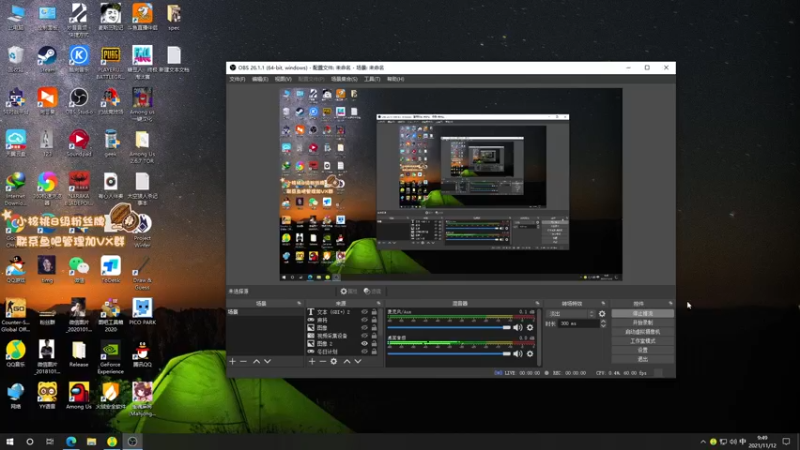This screenshot has height=450, width=800.
Task: Move the source down with the Sources down arrow
Action: 358,361
